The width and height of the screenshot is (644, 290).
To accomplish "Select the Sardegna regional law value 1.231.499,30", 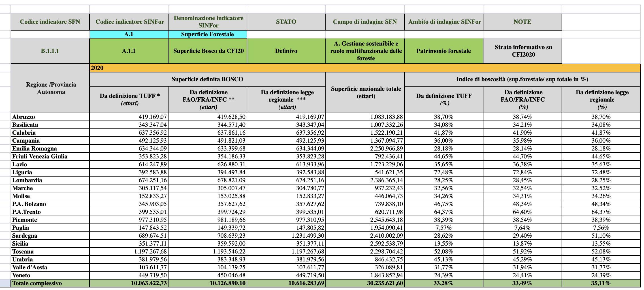I will click(x=286, y=236).
